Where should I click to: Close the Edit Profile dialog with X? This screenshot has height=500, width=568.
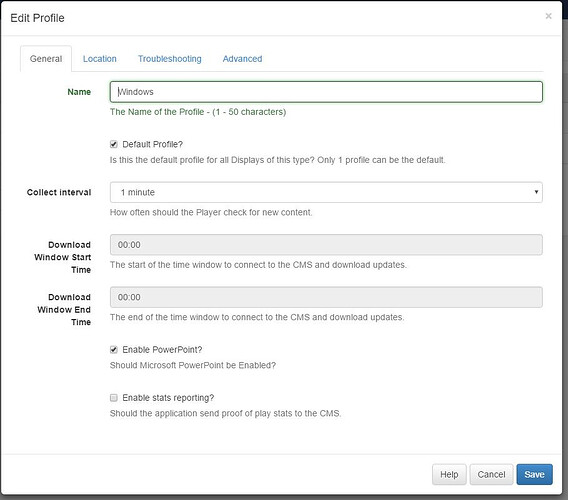tap(548, 16)
